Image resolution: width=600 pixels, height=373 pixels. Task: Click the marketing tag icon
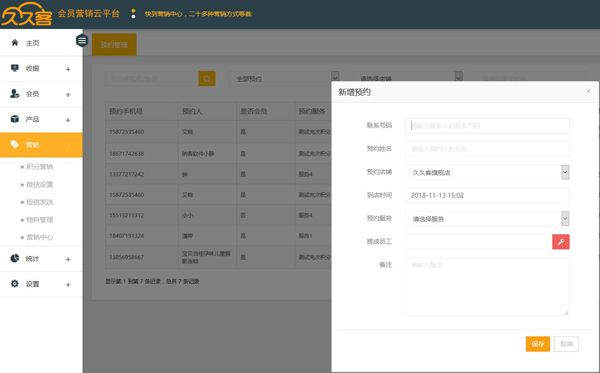click(x=15, y=144)
